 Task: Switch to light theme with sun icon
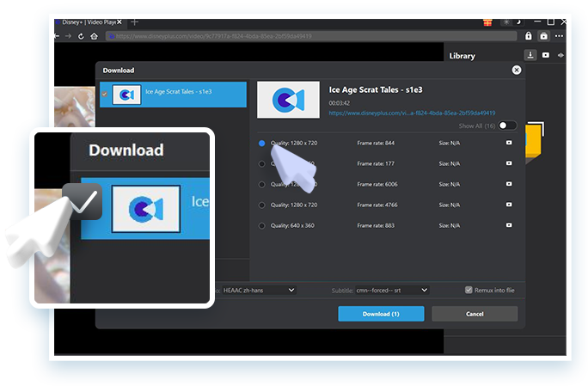coord(506,21)
